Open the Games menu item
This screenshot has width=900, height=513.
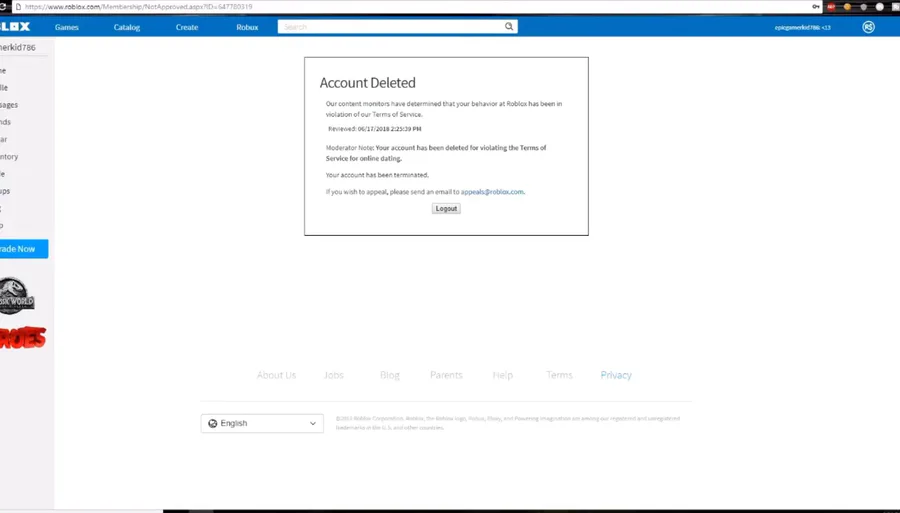[67, 27]
